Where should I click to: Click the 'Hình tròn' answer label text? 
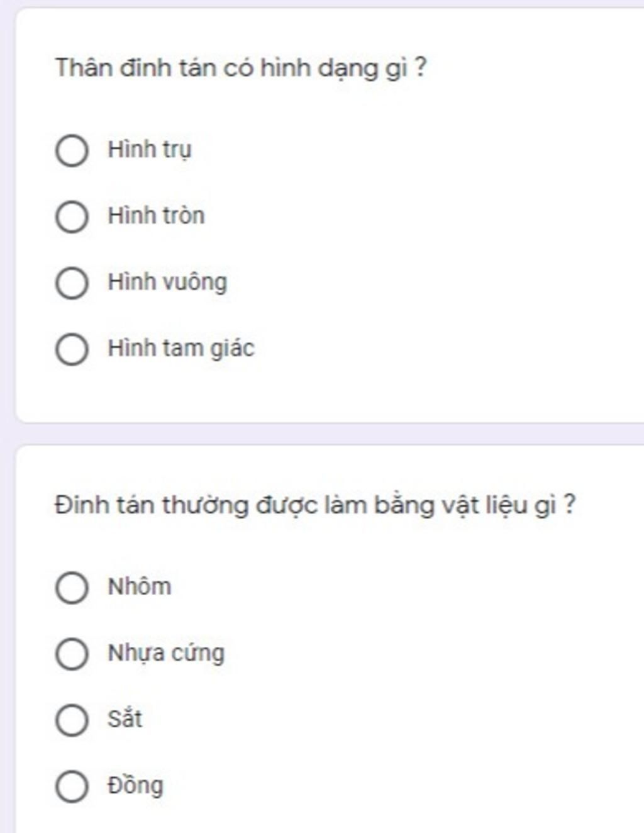pyautogui.click(x=156, y=215)
